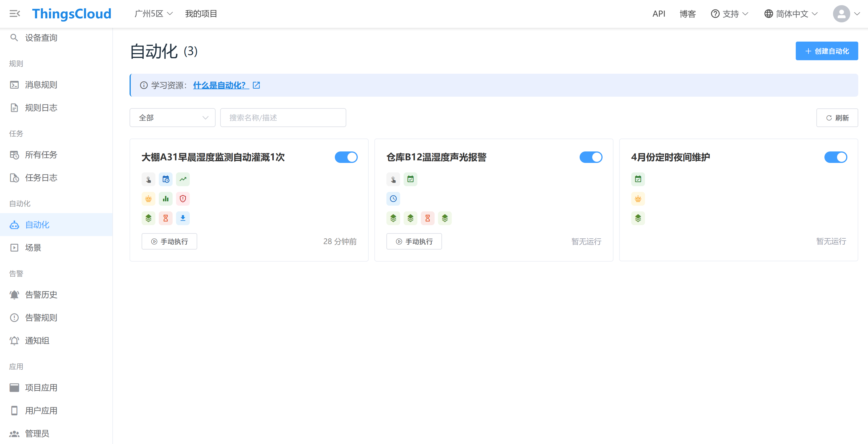Turn off the 4月份定时夜间维护 switch

click(835, 157)
